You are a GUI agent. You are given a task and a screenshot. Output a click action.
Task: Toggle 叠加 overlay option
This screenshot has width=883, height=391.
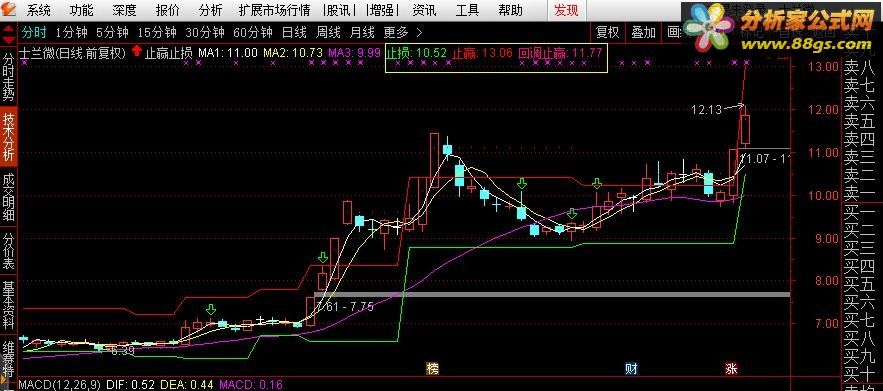[643, 33]
